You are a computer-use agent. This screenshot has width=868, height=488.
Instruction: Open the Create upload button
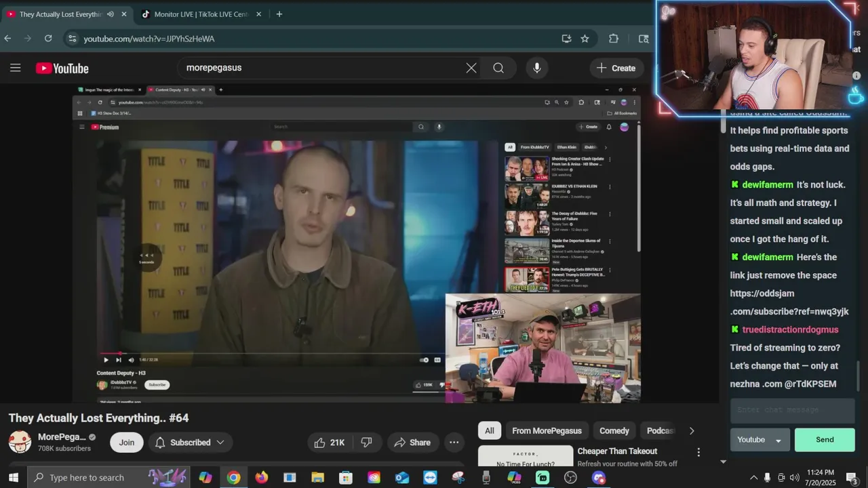click(x=616, y=68)
